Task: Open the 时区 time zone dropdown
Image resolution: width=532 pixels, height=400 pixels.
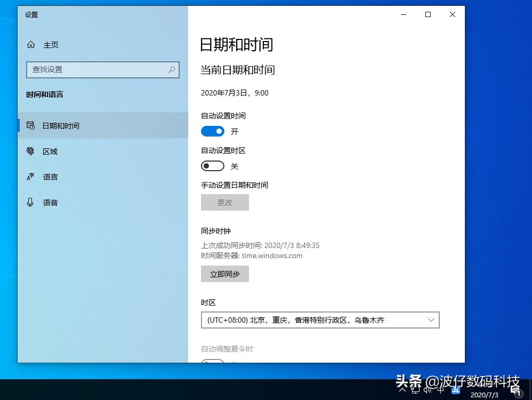Action: [x=320, y=320]
